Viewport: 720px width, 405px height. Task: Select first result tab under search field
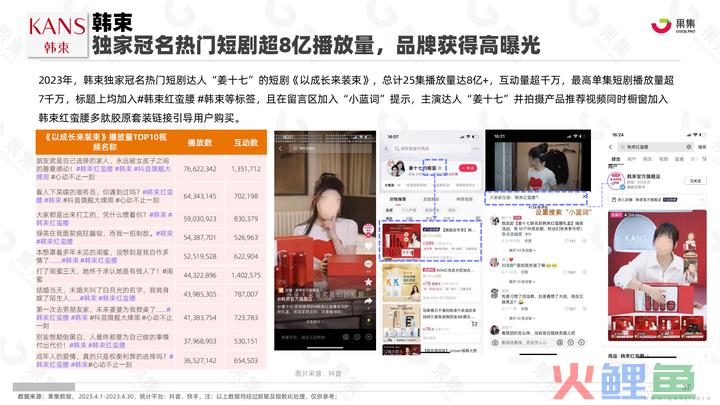point(616,159)
